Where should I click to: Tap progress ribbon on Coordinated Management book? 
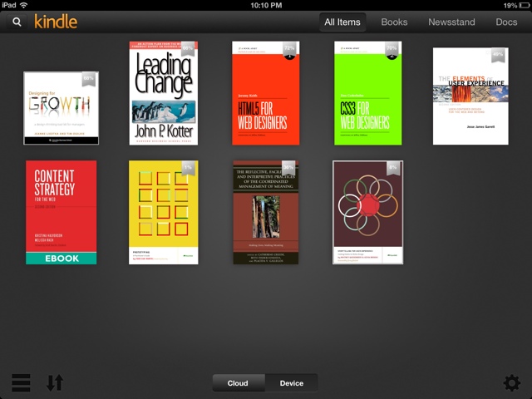(288, 168)
